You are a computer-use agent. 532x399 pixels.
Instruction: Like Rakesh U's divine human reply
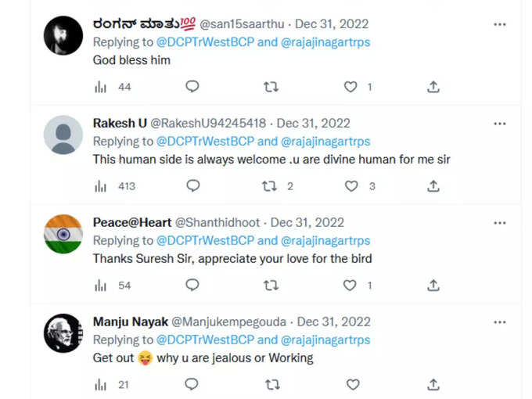(351, 186)
